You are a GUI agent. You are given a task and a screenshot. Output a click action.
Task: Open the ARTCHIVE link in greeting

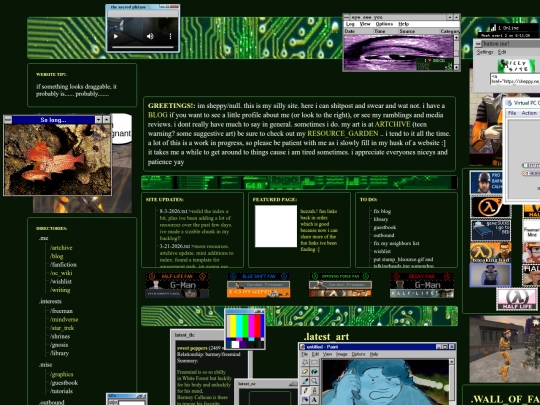[x=393, y=124]
